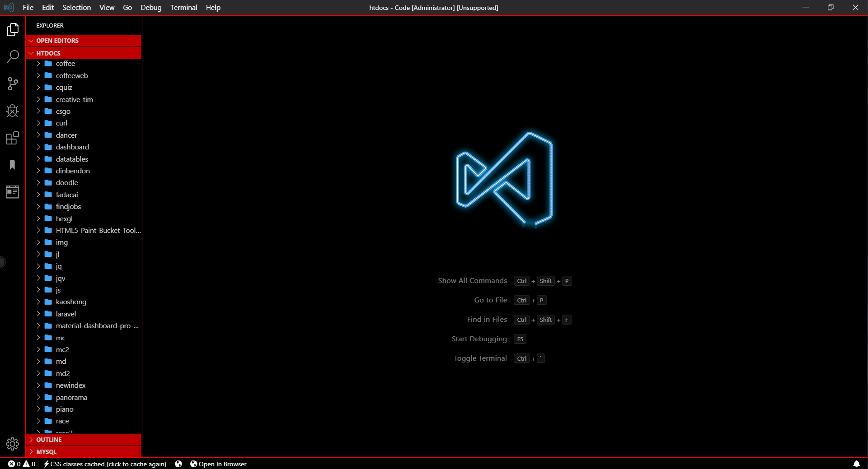Select the img folder

(84, 242)
